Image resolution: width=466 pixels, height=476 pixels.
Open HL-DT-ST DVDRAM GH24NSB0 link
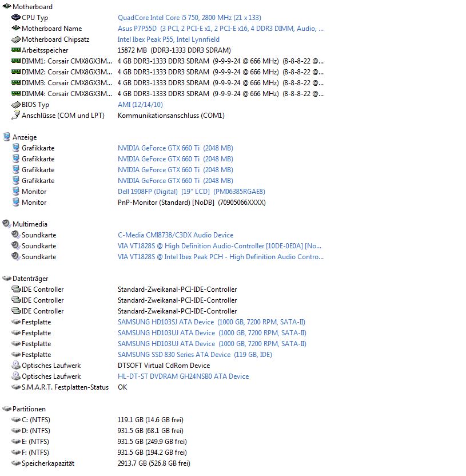[x=183, y=376]
